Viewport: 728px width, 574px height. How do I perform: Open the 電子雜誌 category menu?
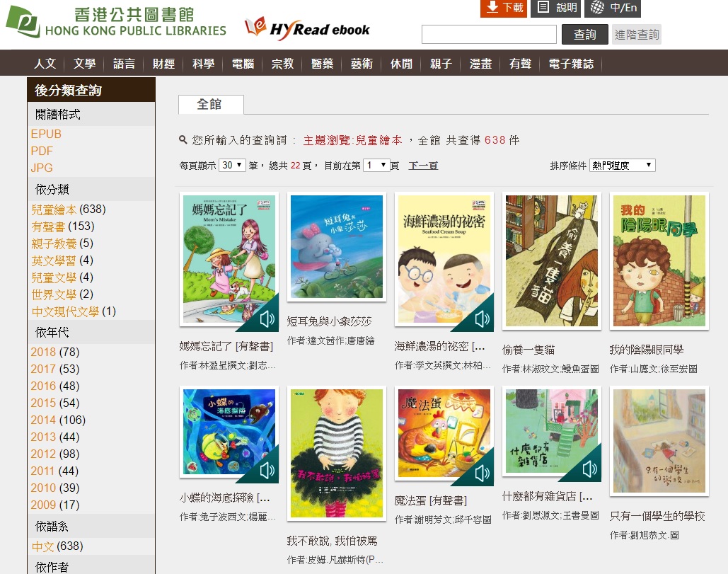pyautogui.click(x=571, y=63)
